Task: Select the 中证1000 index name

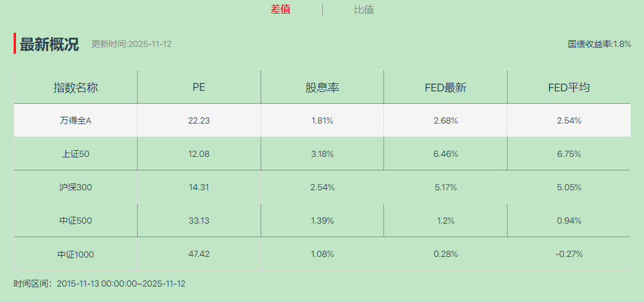Action: pyautogui.click(x=75, y=254)
